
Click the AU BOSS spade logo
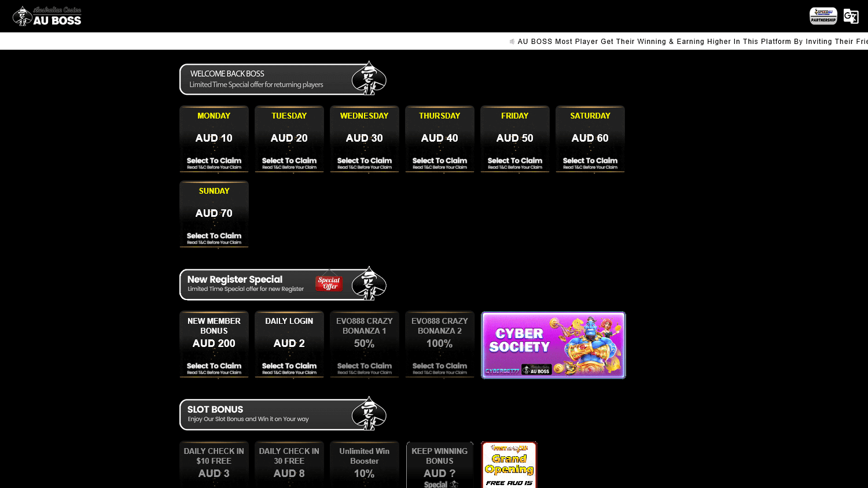tap(23, 16)
